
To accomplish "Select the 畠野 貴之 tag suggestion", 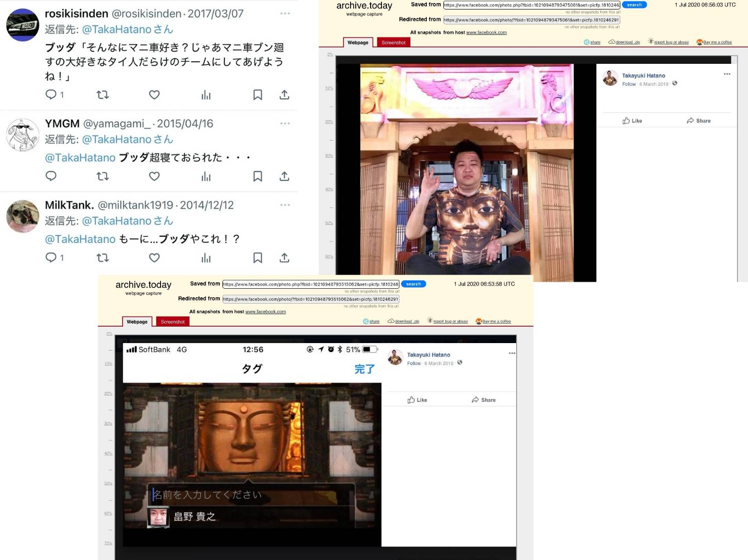I will pos(194,517).
